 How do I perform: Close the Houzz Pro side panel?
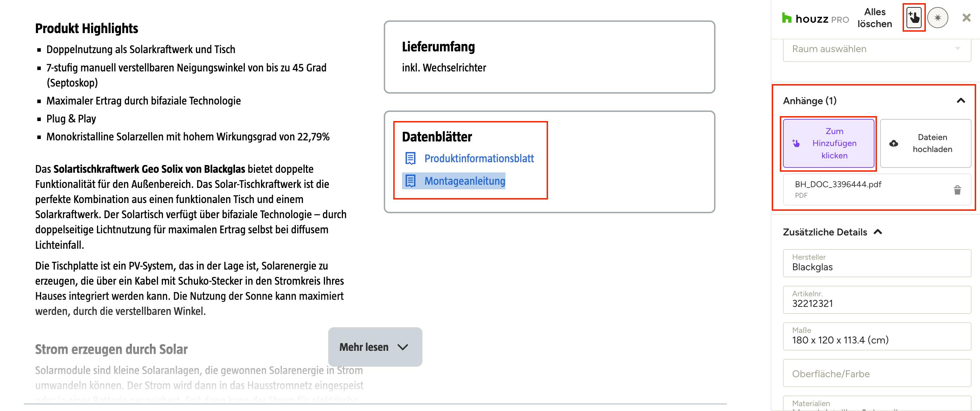[x=966, y=18]
